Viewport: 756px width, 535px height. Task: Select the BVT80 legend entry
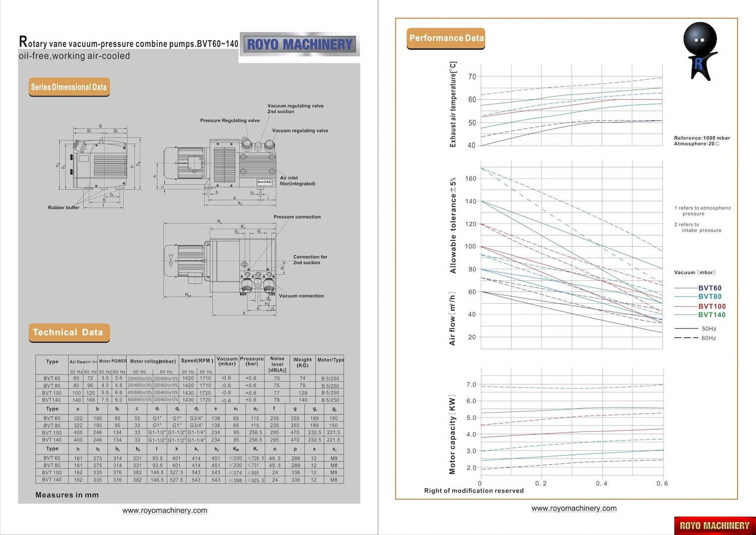point(709,297)
